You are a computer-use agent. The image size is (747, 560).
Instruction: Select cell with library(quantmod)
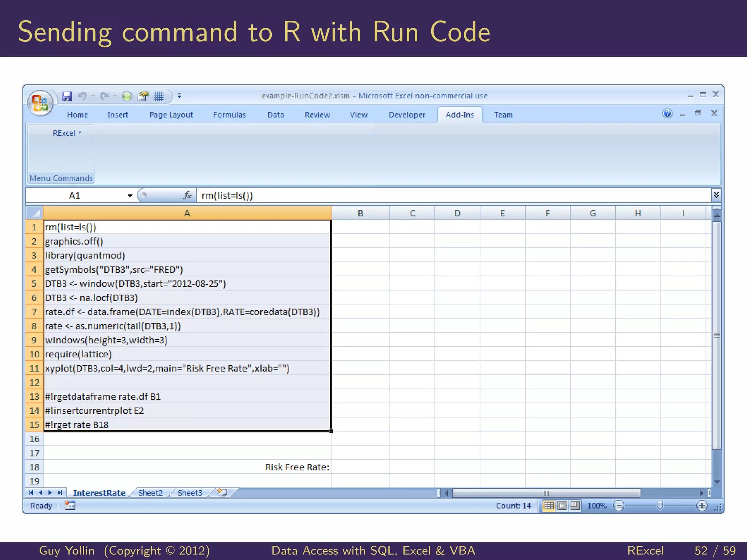point(187,255)
